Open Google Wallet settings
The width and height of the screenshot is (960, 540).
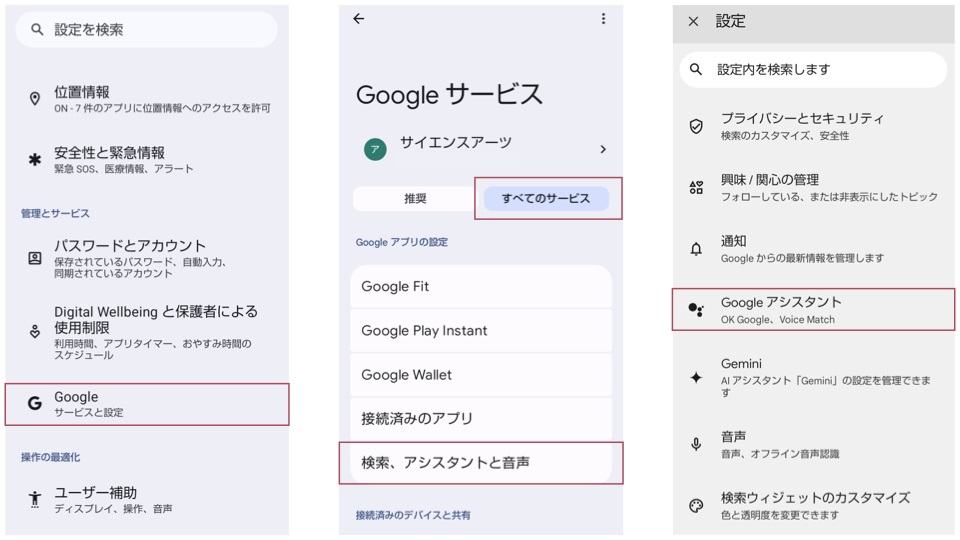point(481,375)
